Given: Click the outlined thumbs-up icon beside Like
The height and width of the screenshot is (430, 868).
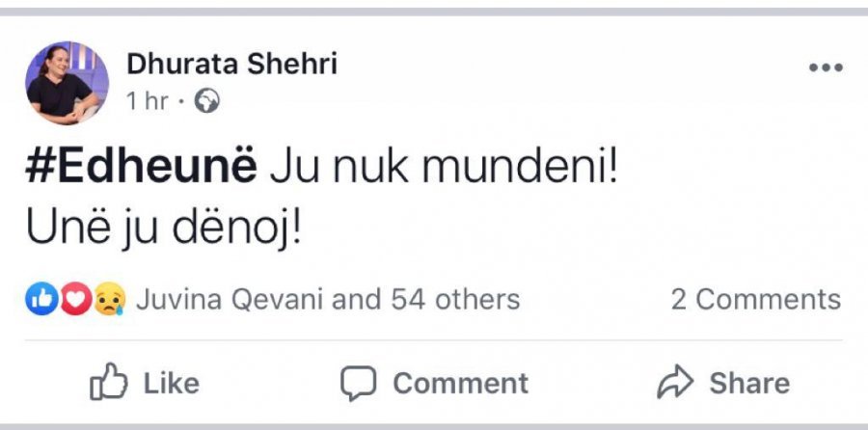Looking at the screenshot, I should 107,384.
